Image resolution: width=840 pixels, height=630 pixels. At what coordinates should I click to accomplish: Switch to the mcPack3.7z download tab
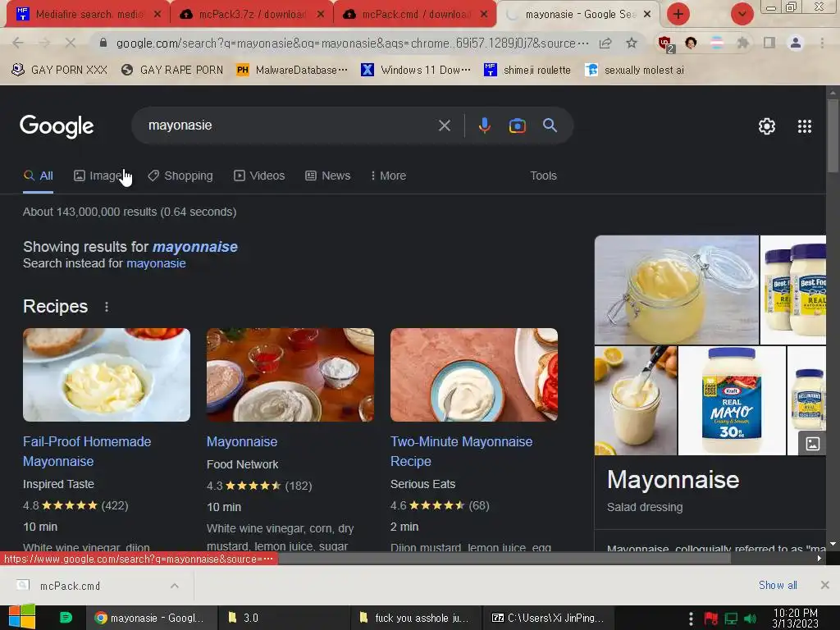point(252,15)
